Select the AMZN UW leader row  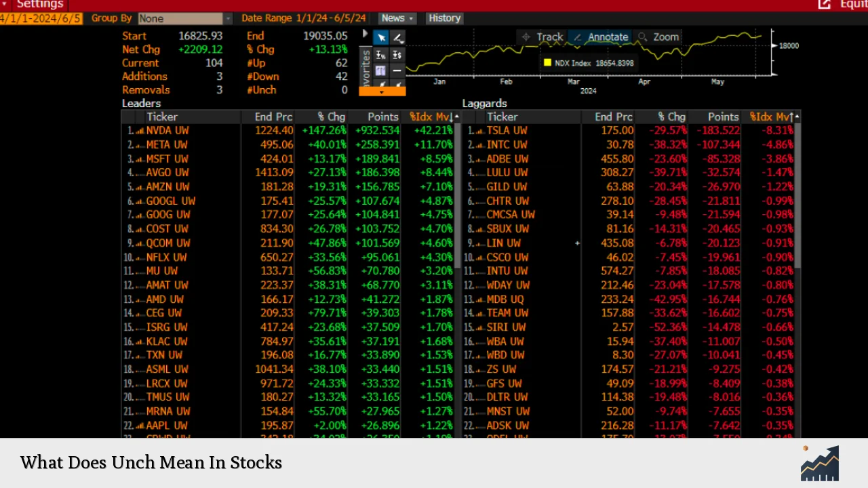click(288, 187)
